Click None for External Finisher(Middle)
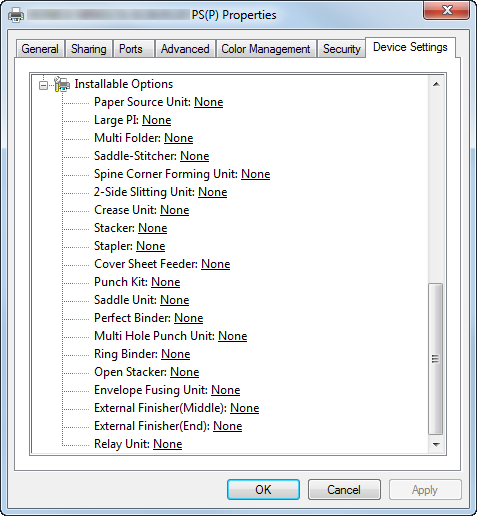477x516 pixels. 245,408
